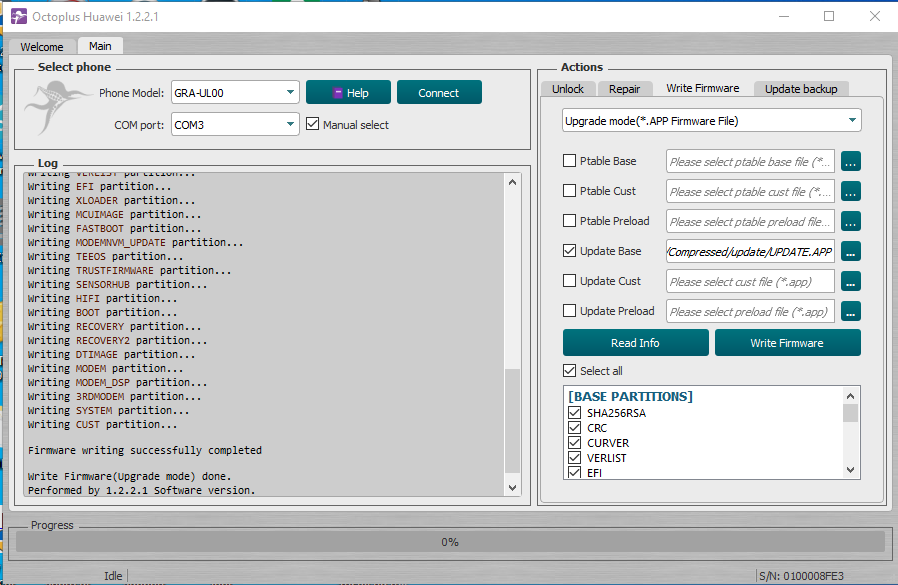Browse for Ptable Cust file
This screenshot has height=585, width=898.
click(x=850, y=191)
